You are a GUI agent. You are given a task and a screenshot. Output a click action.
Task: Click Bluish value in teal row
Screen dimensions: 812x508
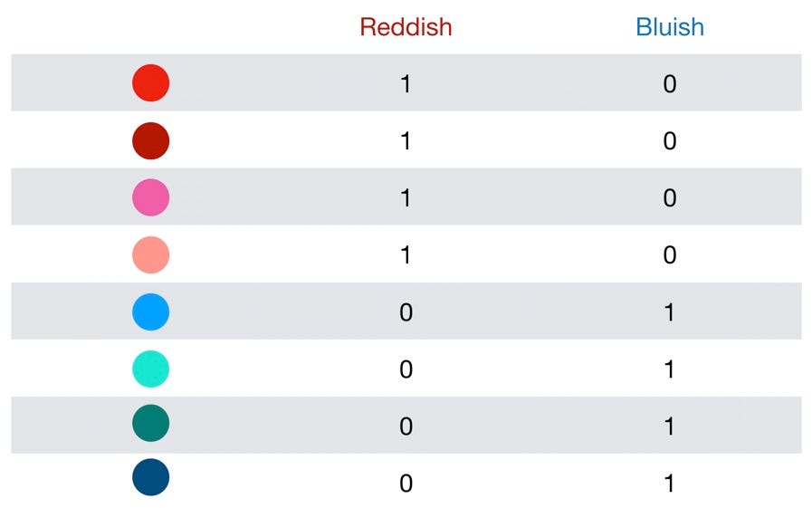670,426
